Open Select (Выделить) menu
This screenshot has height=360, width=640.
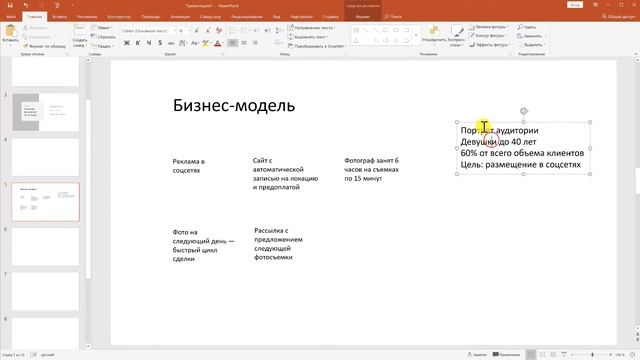531,45
